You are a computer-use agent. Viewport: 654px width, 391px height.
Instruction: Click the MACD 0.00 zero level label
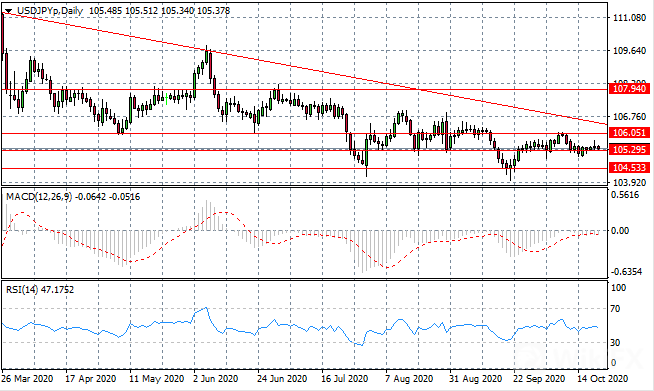620,230
